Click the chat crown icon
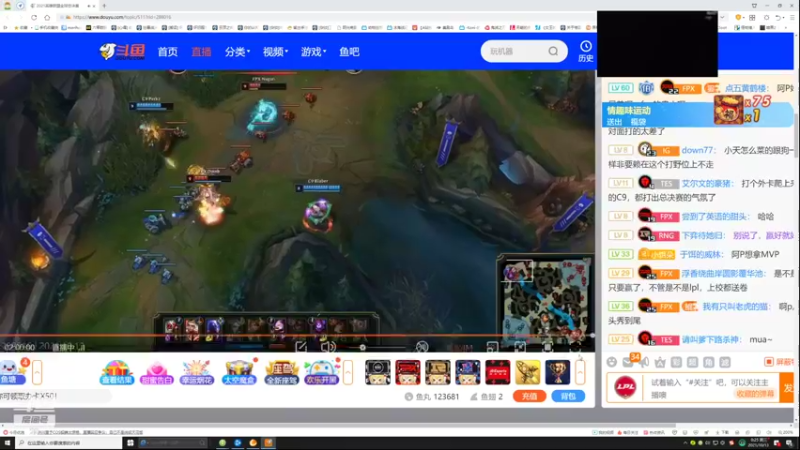 coord(660,362)
